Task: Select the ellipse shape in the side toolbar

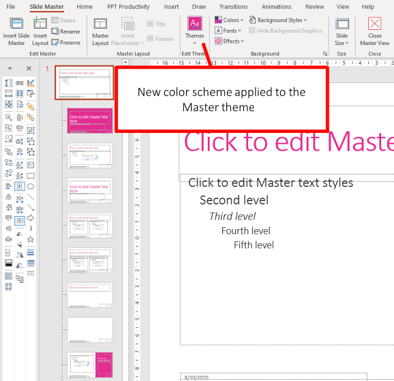Action: tap(30, 186)
